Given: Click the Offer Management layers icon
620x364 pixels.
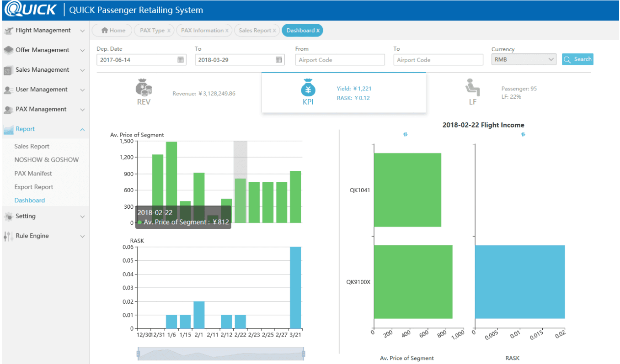Looking at the screenshot, I should coord(9,50).
